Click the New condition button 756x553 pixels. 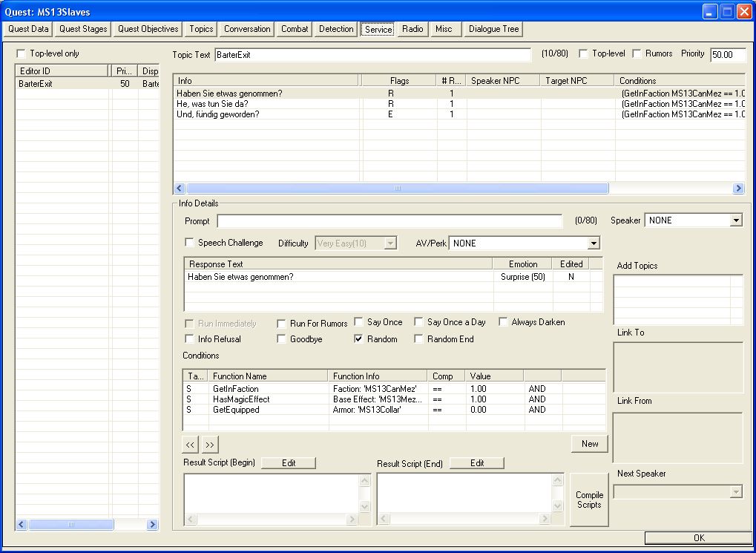tap(590, 444)
